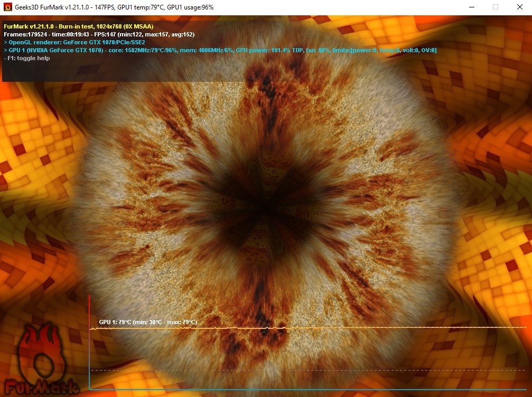Click the FurMark app icon in title bar
The height and width of the screenshot is (397, 532).
[8, 7]
